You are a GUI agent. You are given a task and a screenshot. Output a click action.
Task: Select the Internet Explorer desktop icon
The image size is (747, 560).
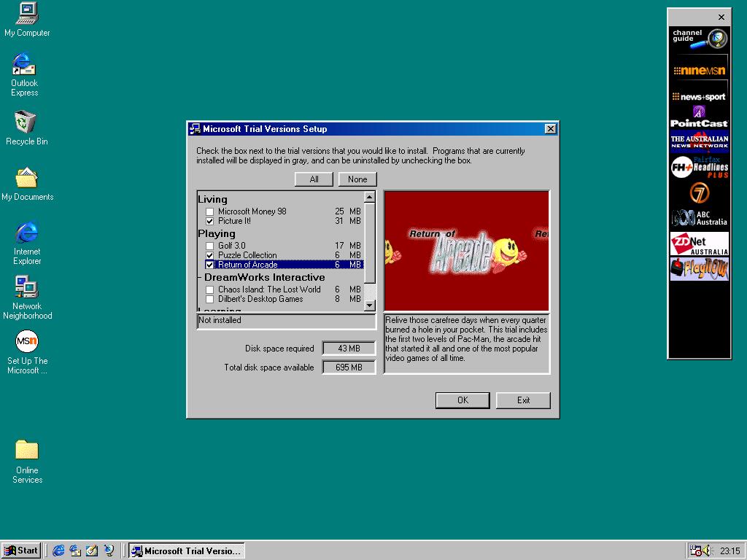pos(27,242)
